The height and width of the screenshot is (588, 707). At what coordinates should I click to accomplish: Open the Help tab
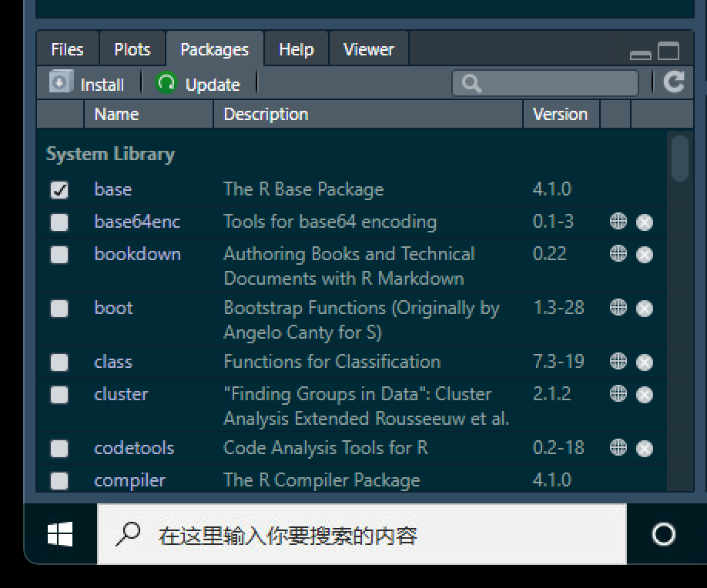pos(297,49)
